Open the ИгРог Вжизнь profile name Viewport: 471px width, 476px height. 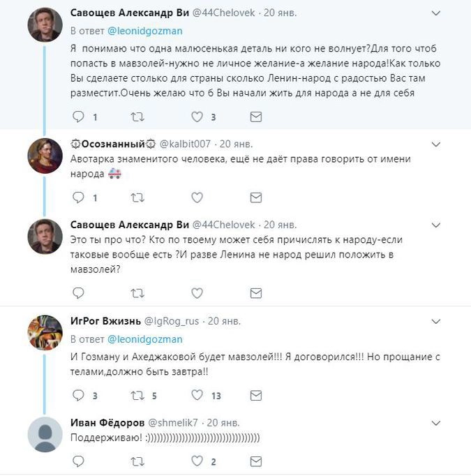pyautogui.click(x=105, y=321)
